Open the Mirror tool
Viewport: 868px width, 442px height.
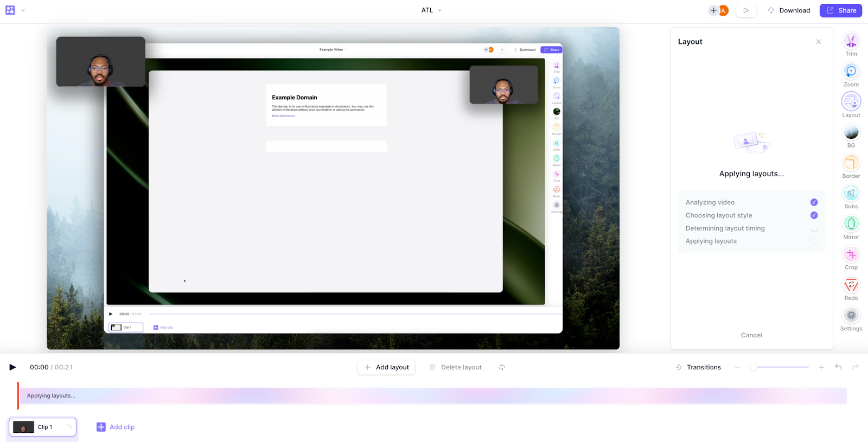851,227
